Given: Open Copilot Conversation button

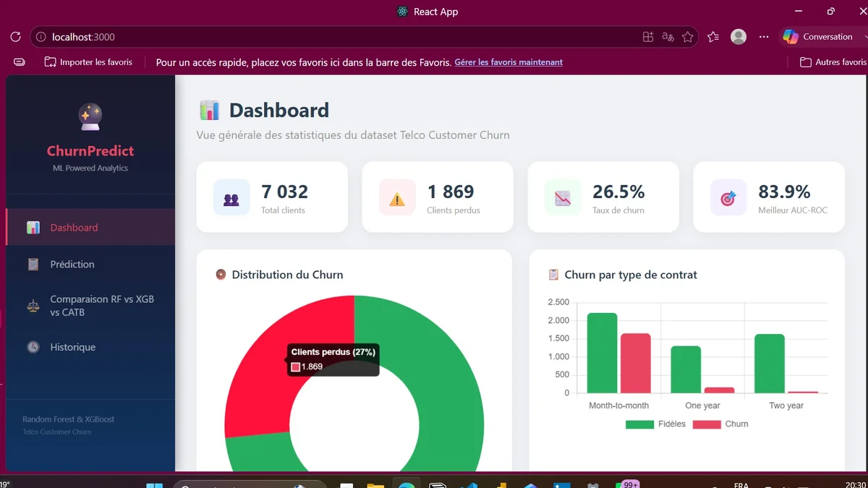Looking at the screenshot, I should [x=820, y=37].
